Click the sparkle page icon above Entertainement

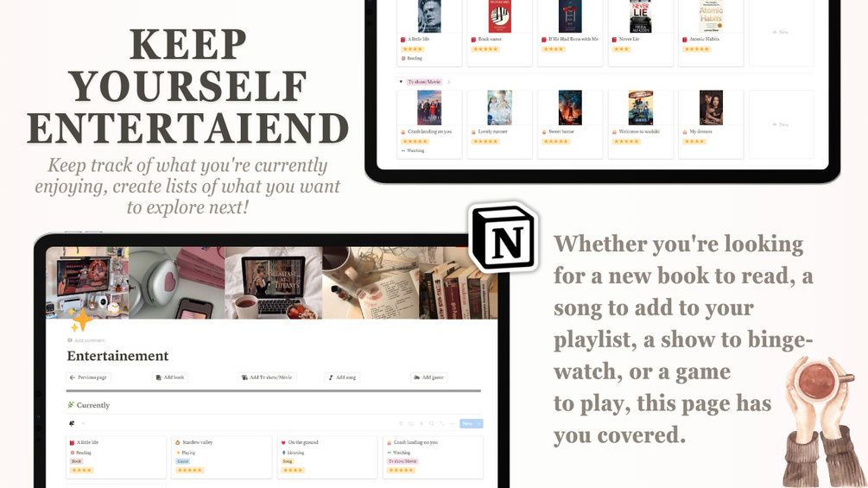click(x=81, y=320)
